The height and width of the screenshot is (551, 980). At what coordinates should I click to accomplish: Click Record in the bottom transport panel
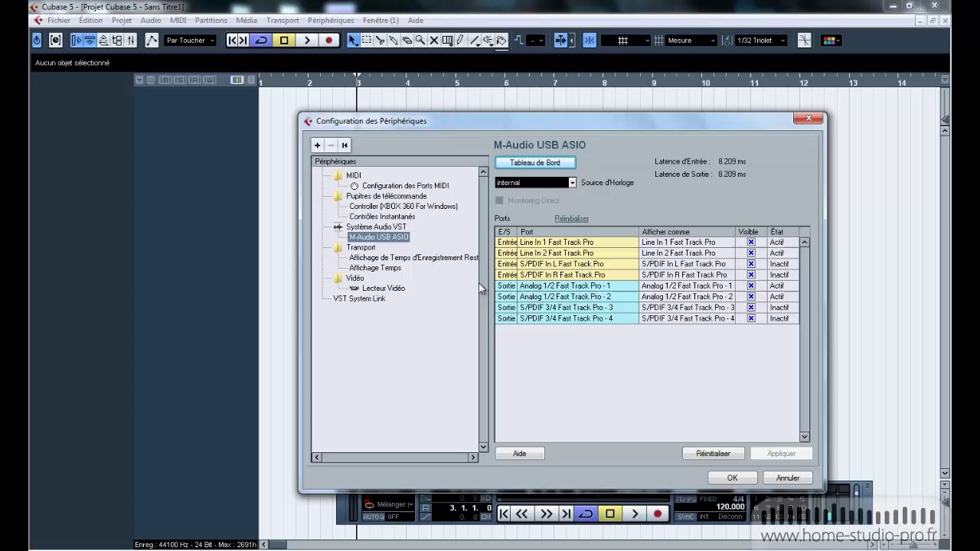[658, 514]
